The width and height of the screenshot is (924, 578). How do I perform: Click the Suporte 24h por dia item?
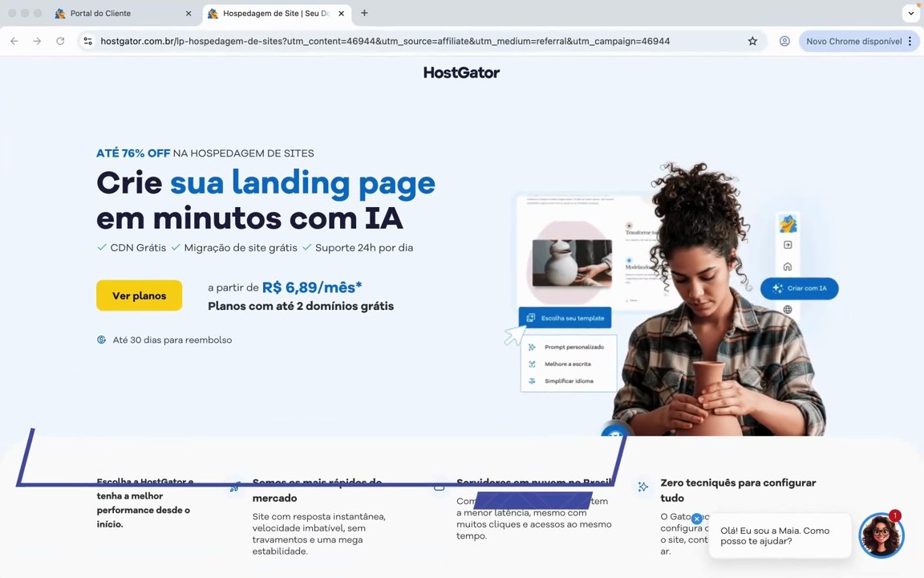tap(358, 248)
